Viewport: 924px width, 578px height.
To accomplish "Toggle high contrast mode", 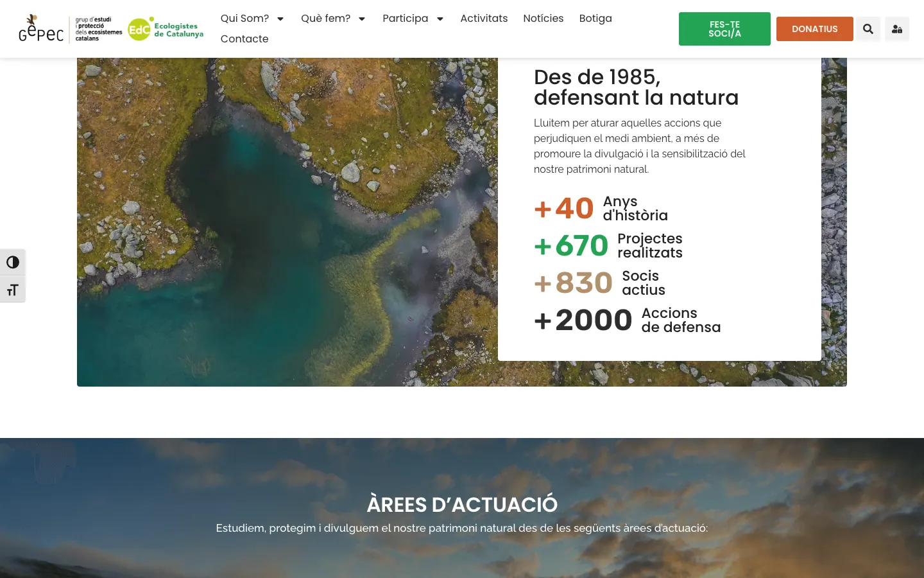I will pyautogui.click(x=13, y=262).
